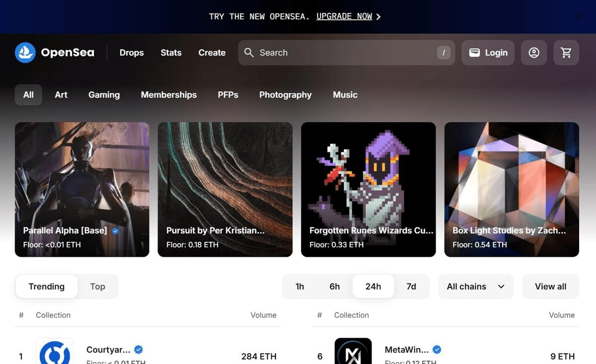Select the Photography category tab
The width and height of the screenshot is (596, 364).
point(286,95)
